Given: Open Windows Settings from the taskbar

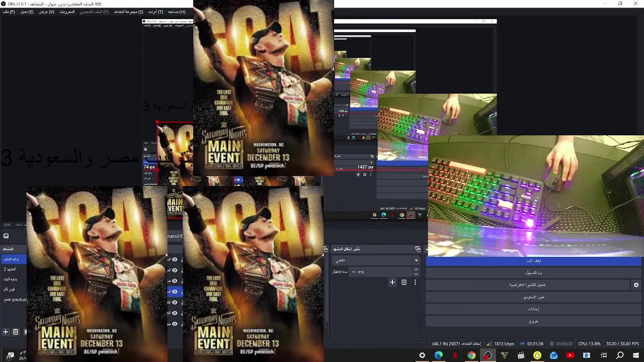Looking at the screenshot, I should (422, 355).
